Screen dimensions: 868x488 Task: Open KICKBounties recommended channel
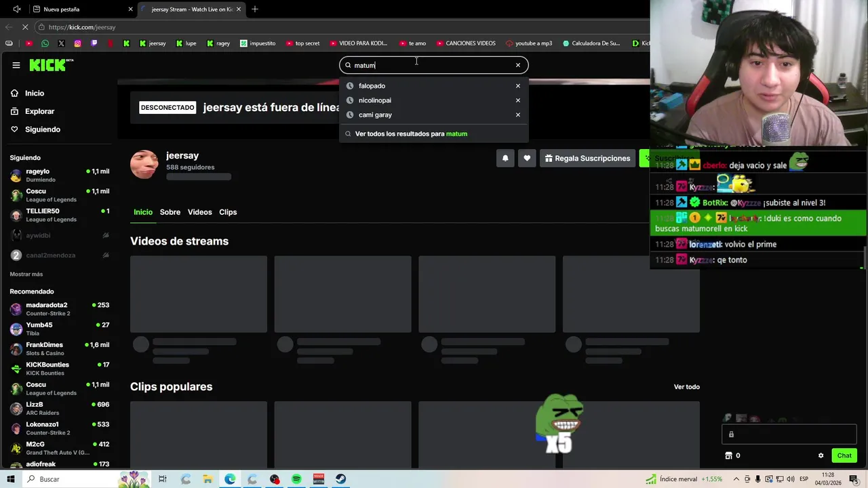click(60, 369)
